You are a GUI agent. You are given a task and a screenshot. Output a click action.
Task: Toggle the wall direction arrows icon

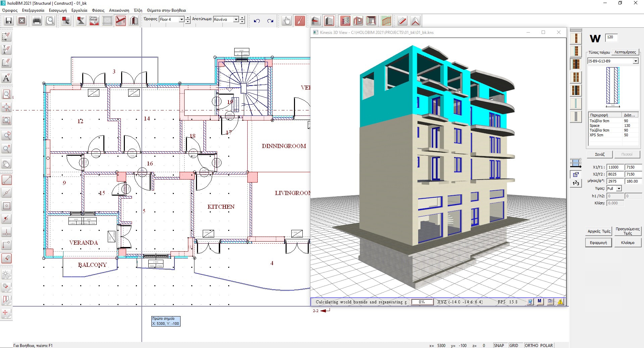click(x=576, y=163)
